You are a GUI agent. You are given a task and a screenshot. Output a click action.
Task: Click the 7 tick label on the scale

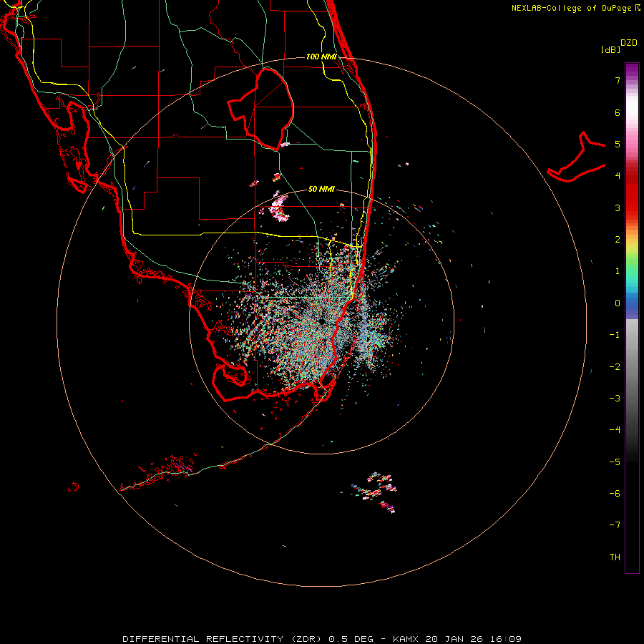coord(618,81)
